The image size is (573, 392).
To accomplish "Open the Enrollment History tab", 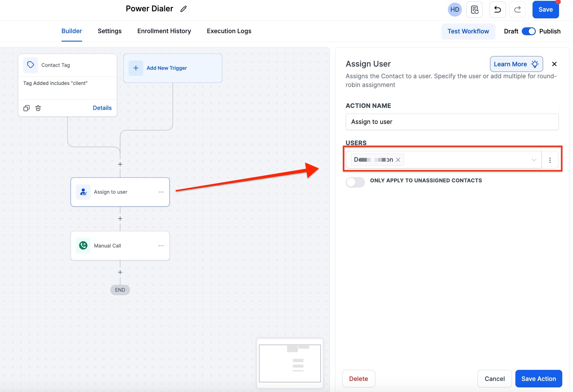I will [x=164, y=31].
